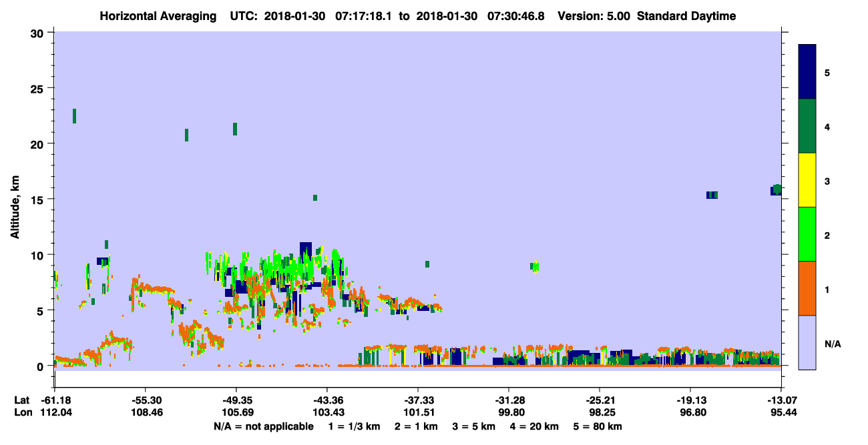The height and width of the screenshot is (445, 868).
Task: Click the 'Version: 5.00' text in the title
Action: coord(595,16)
